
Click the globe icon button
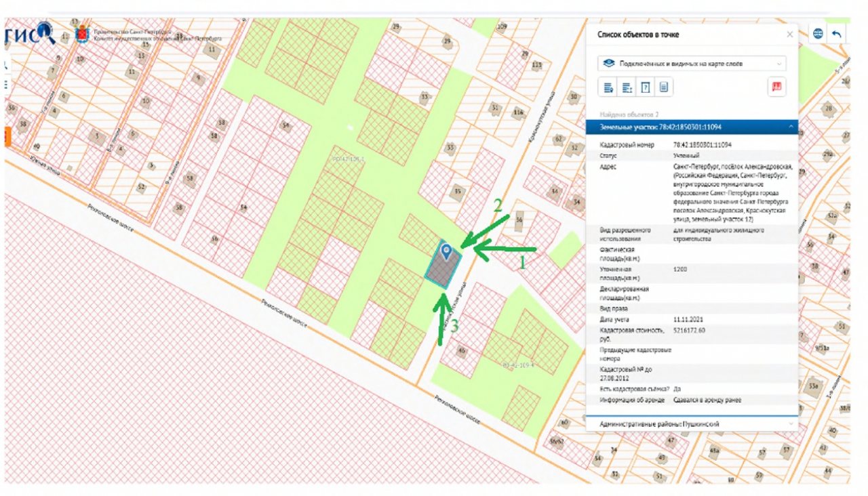[818, 34]
